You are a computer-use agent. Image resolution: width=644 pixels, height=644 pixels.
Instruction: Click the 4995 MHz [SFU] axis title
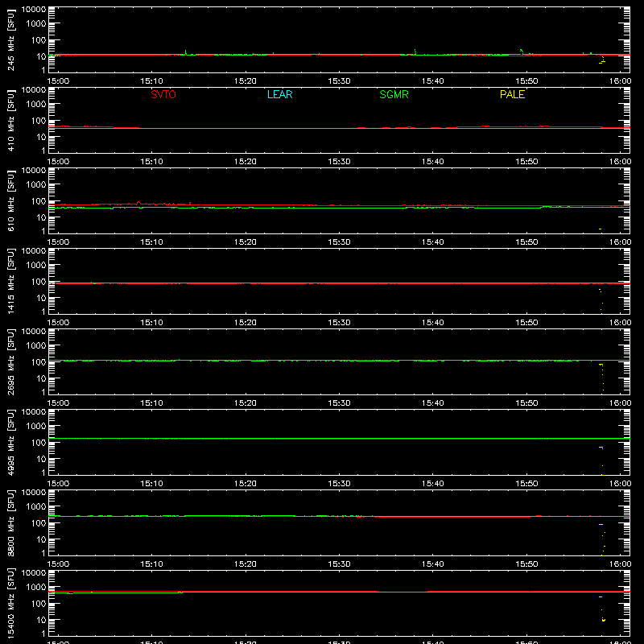(x=10, y=442)
